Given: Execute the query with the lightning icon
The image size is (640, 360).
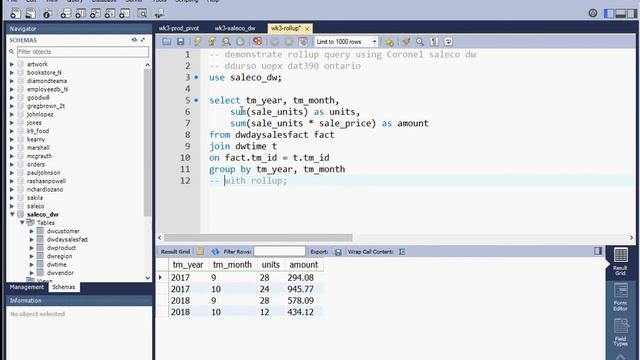Looking at the screenshot, I should click(198, 42).
